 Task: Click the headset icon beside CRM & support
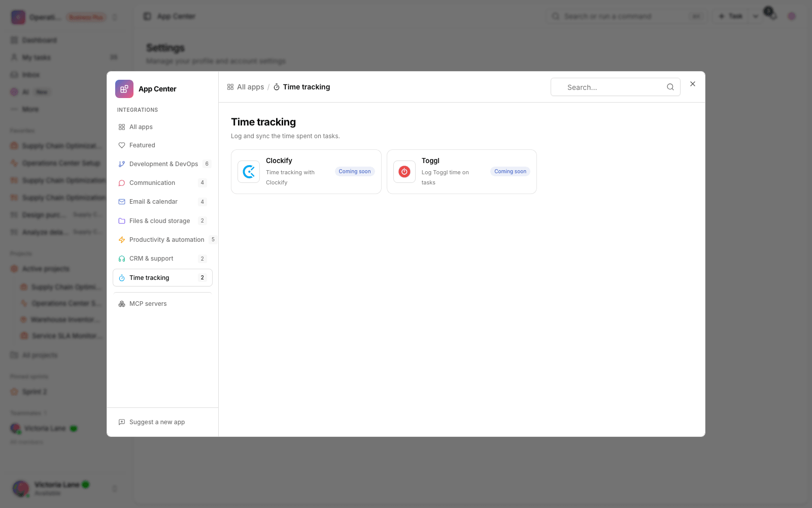pyautogui.click(x=122, y=259)
